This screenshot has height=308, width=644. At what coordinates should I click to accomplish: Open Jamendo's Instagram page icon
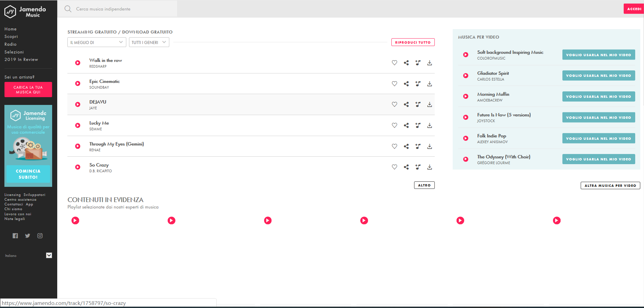click(40, 236)
